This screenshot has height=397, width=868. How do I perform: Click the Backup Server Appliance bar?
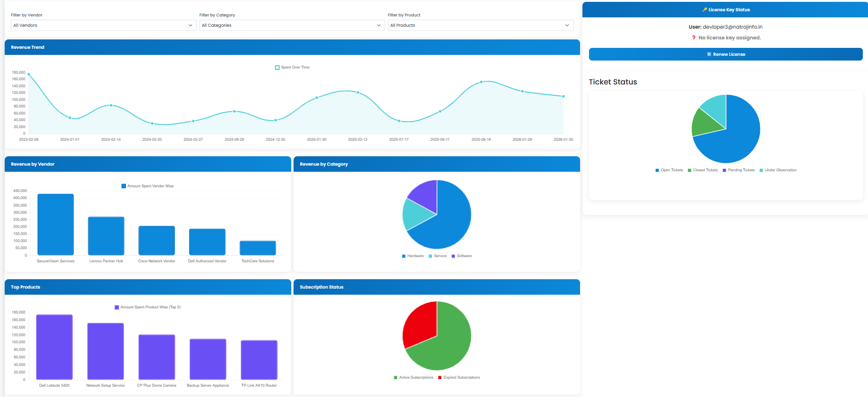tap(208, 359)
